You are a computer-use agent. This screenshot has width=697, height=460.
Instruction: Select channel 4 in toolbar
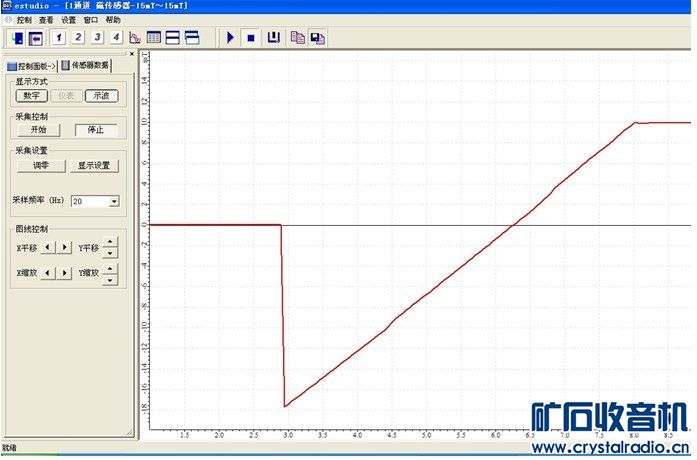(116, 37)
